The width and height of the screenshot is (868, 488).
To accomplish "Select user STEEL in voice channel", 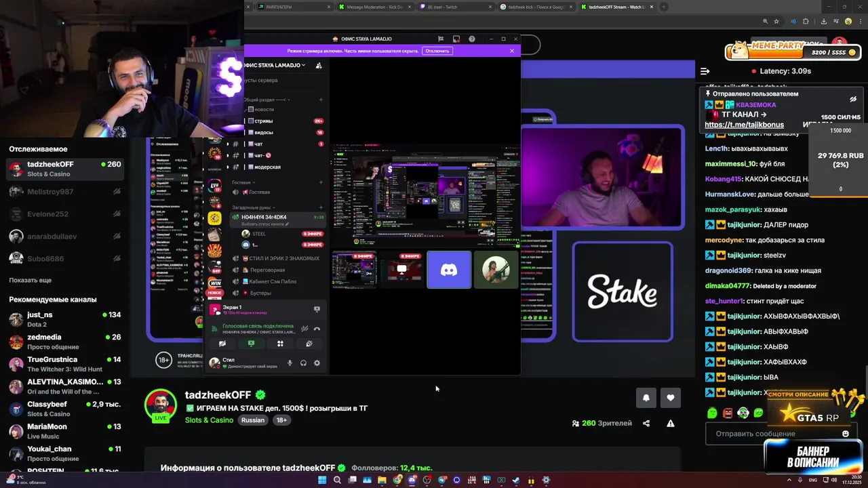I will [283, 234].
